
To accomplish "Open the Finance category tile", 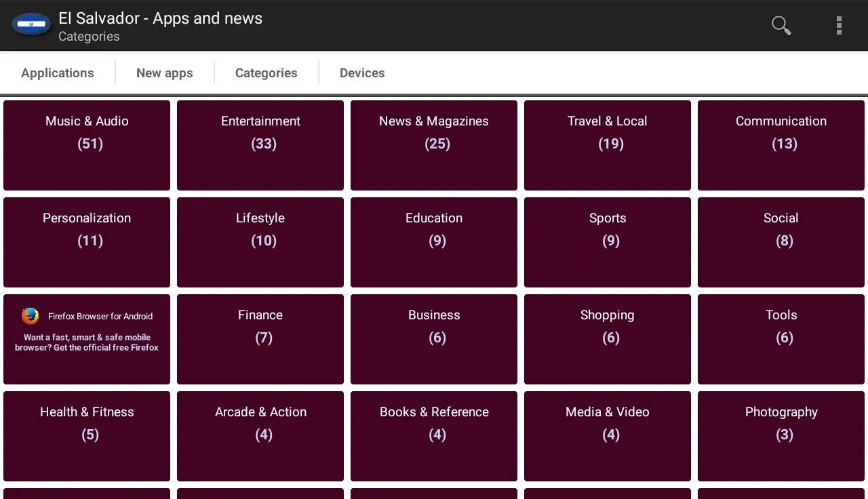I will click(x=260, y=340).
